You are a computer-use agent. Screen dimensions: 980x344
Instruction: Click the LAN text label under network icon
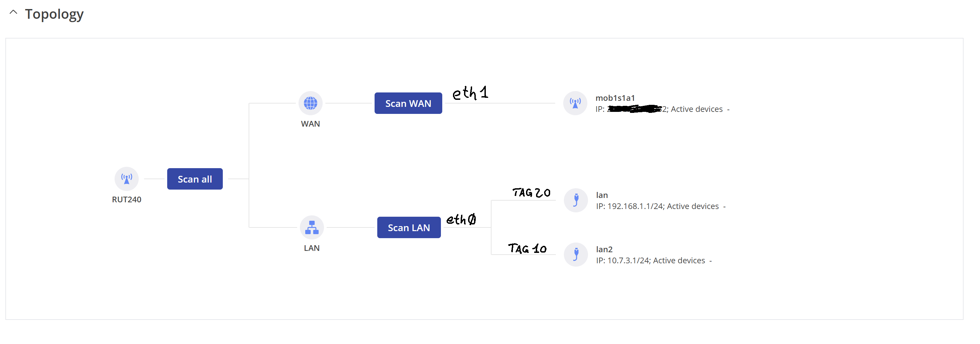coord(312,248)
